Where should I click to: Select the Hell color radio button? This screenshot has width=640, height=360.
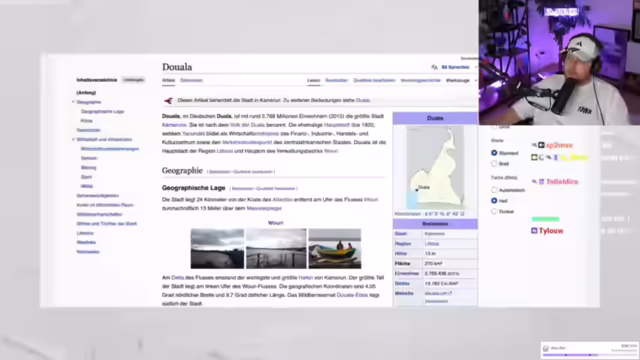tap(494, 201)
